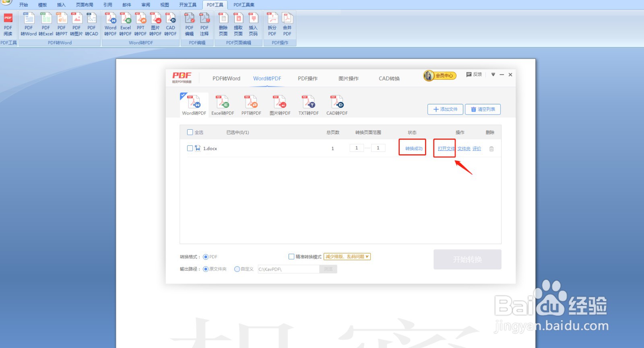Screen dimensions: 644x348
Task: Click the 打开文件 link for 1.docx
Action: coord(446,149)
